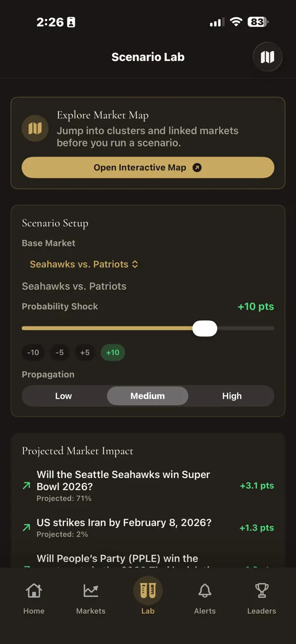This screenshot has width=296, height=644.
Task: Switch Propagation to Low
Action: point(63,396)
